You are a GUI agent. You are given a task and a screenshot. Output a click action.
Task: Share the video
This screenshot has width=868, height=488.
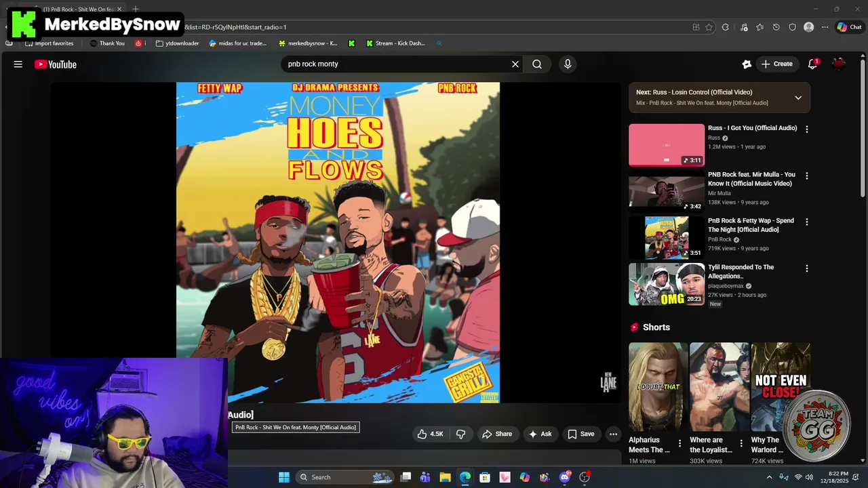click(497, 434)
